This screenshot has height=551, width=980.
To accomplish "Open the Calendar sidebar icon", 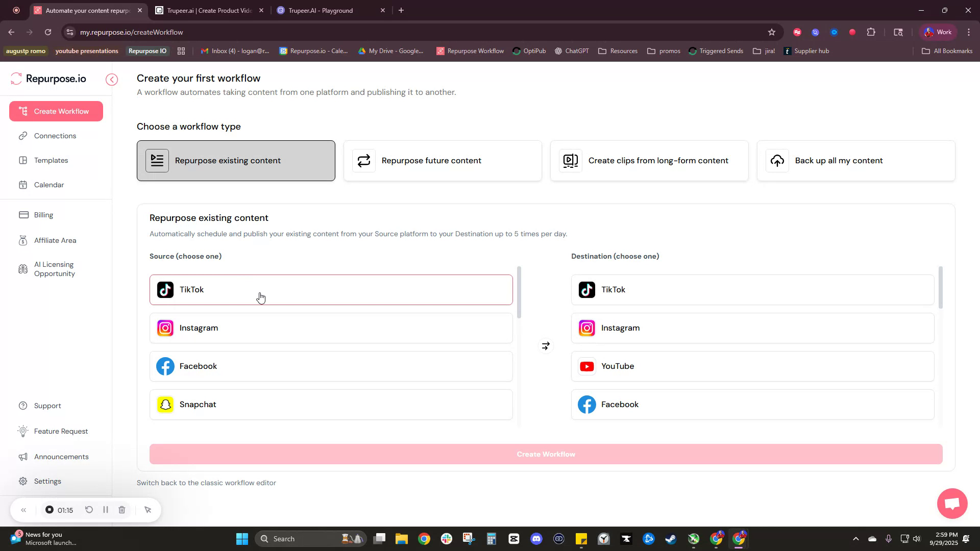I will [23, 185].
